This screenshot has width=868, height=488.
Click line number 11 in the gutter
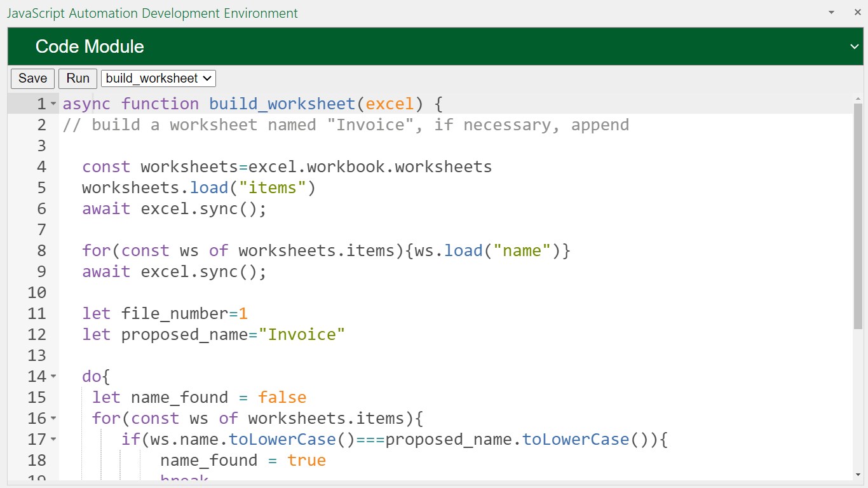point(37,313)
